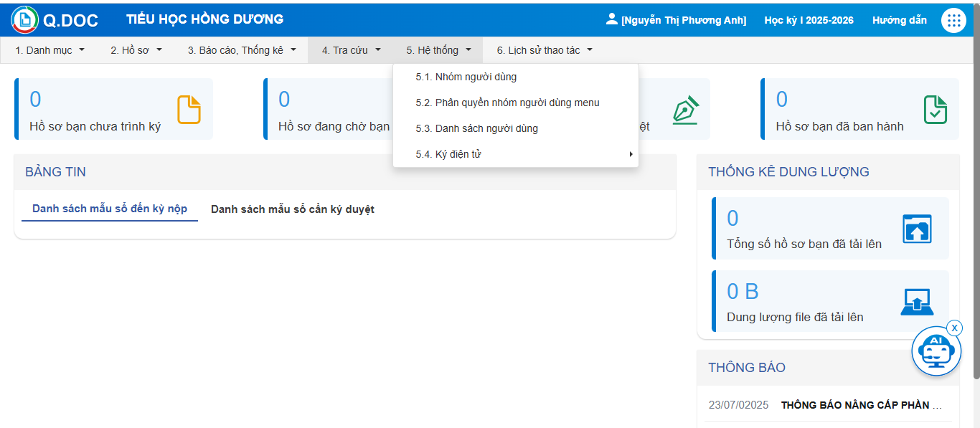
Task: Click the green pen signing icon
Action: 686,110
